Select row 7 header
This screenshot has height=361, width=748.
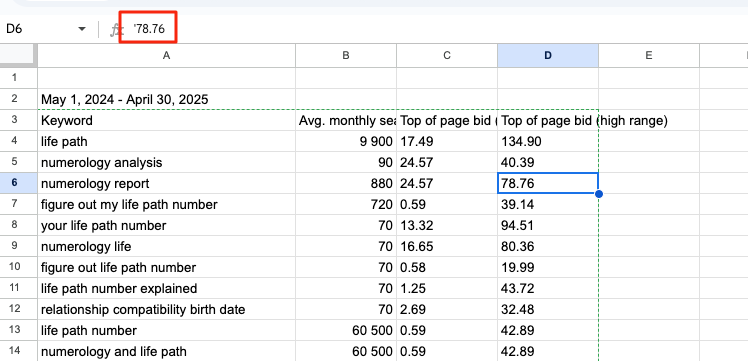pos(19,204)
